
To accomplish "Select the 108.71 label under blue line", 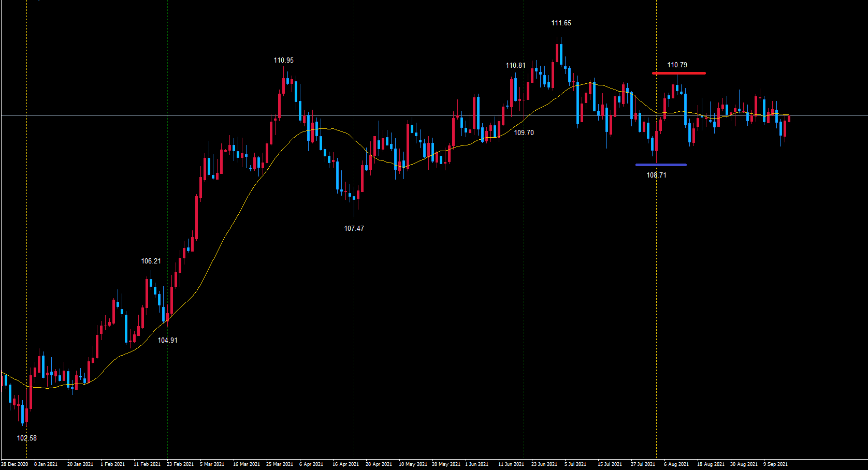I will point(656,175).
